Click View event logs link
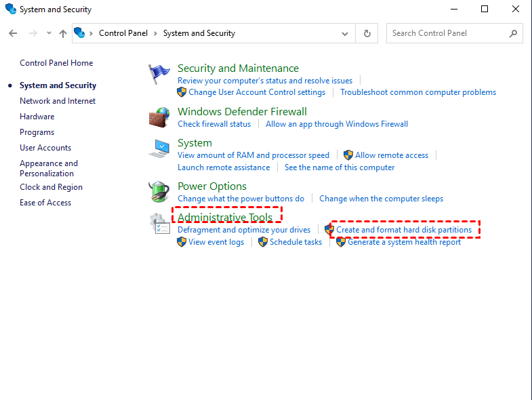Viewport: 532px width, 400px height. (x=216, y=242)
